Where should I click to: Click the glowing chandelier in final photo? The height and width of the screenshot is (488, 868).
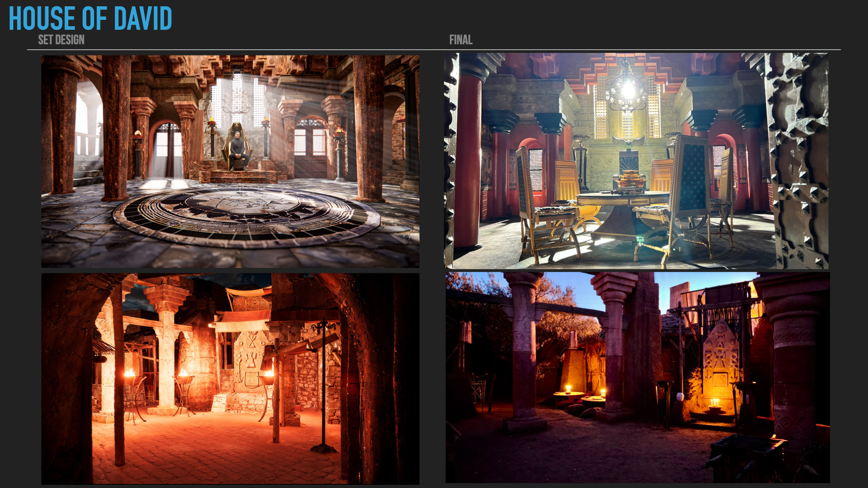pos(628,90)
